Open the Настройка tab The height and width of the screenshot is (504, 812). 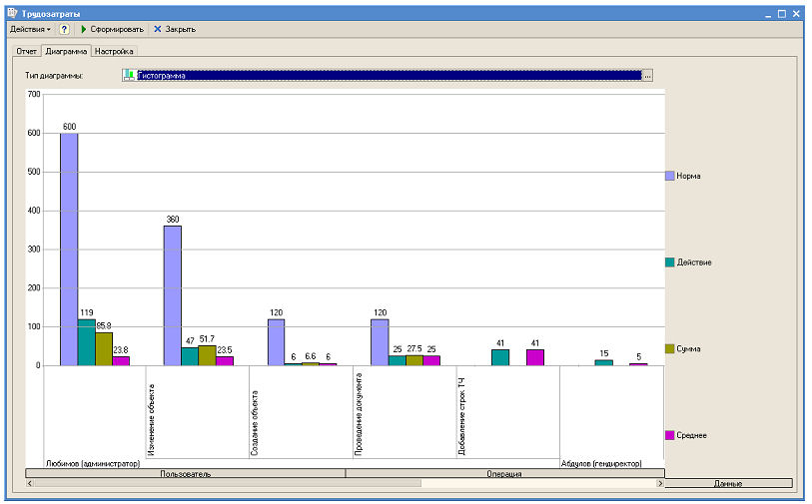click(x=114, y=51)
